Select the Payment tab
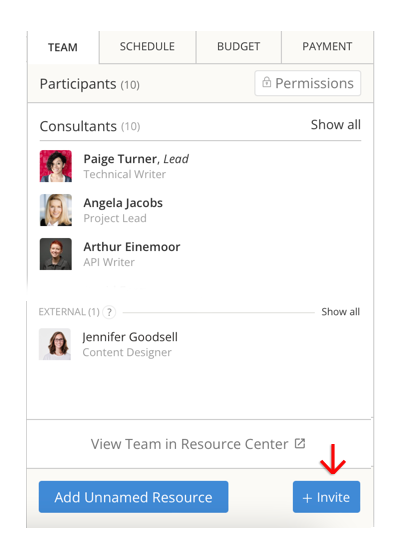This screenshot has height=552, width=402. (x=327, y=47)
